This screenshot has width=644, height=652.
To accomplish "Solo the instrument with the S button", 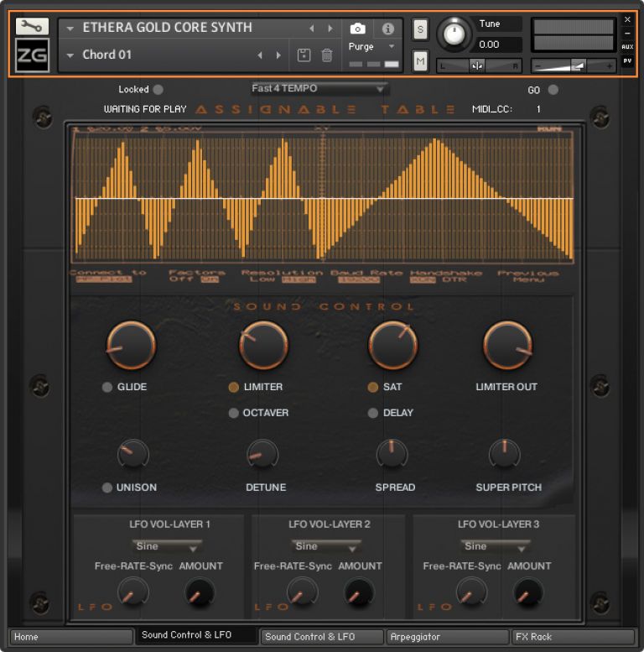I will 420,29.
